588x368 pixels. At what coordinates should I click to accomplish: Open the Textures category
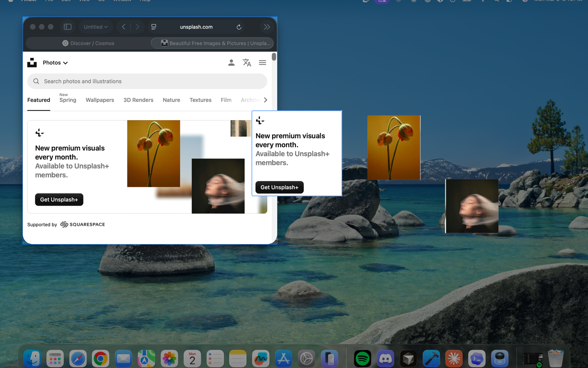tap(200, 100)
